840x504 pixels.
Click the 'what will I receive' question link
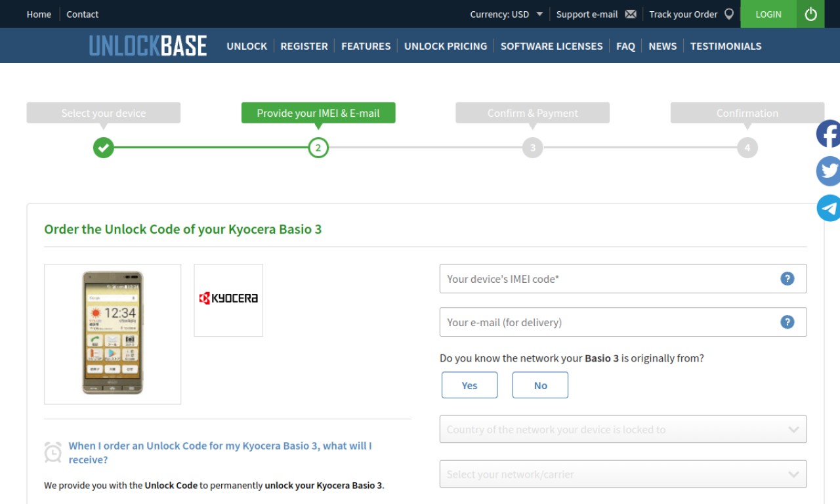(x=220, y=453)
